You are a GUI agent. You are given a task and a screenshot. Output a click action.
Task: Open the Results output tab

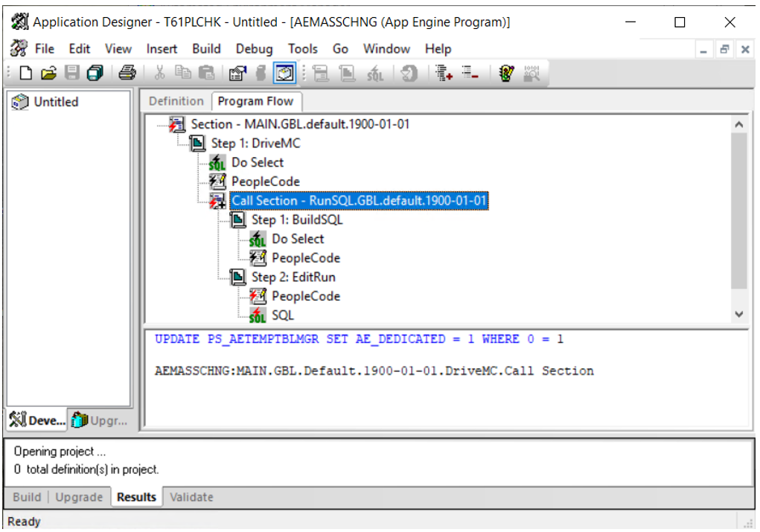[137, 497]
